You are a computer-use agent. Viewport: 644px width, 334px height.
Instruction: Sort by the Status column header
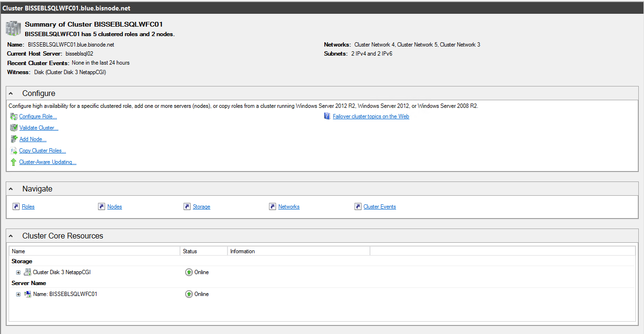(204, 251)
